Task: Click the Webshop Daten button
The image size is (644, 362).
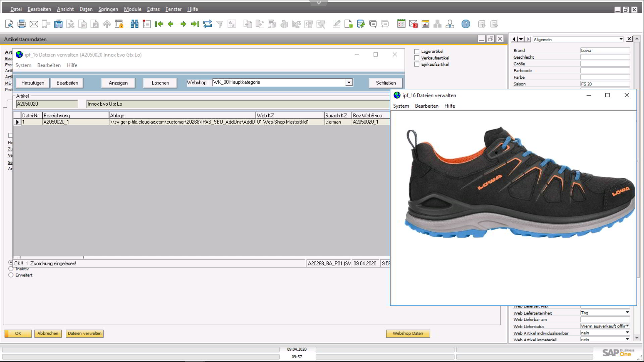Action: coord(408,334)
